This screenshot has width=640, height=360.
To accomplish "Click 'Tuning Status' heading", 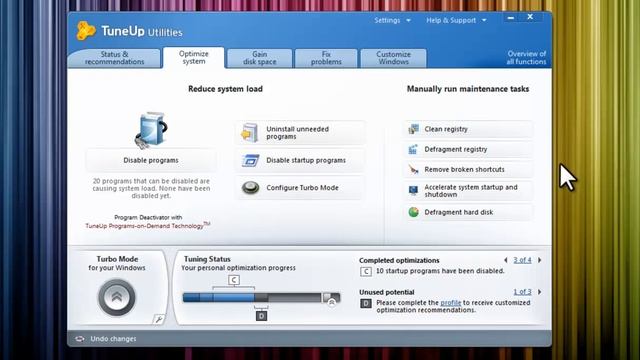I will (x=207, y=259).
